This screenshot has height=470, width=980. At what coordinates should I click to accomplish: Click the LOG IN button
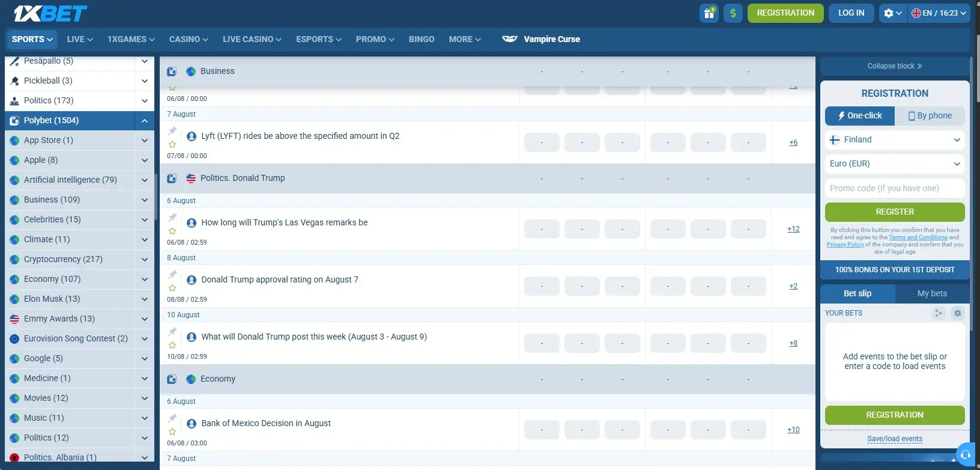[x=851, y=13]
